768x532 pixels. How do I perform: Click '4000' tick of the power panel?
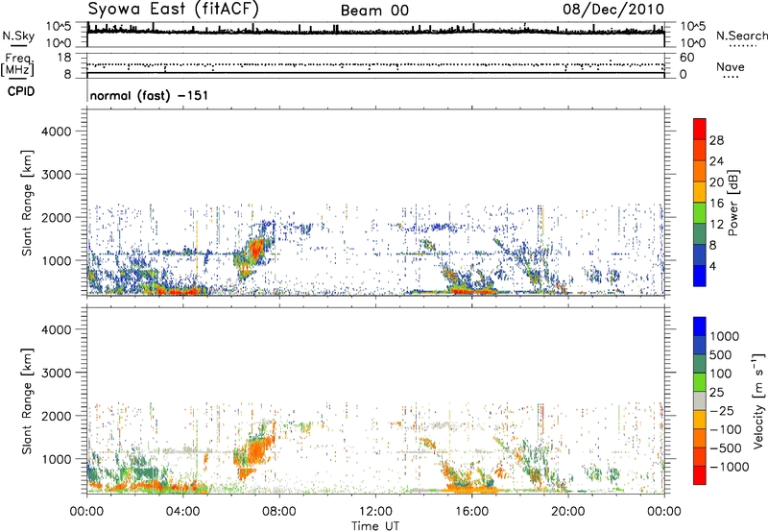56,132
